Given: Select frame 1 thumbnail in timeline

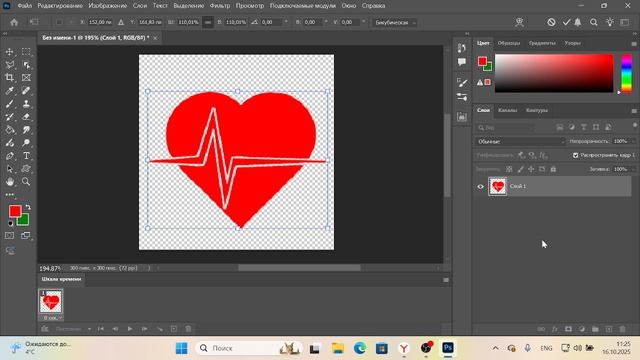Looking at the screenshot, I should (x=51, y=302).
